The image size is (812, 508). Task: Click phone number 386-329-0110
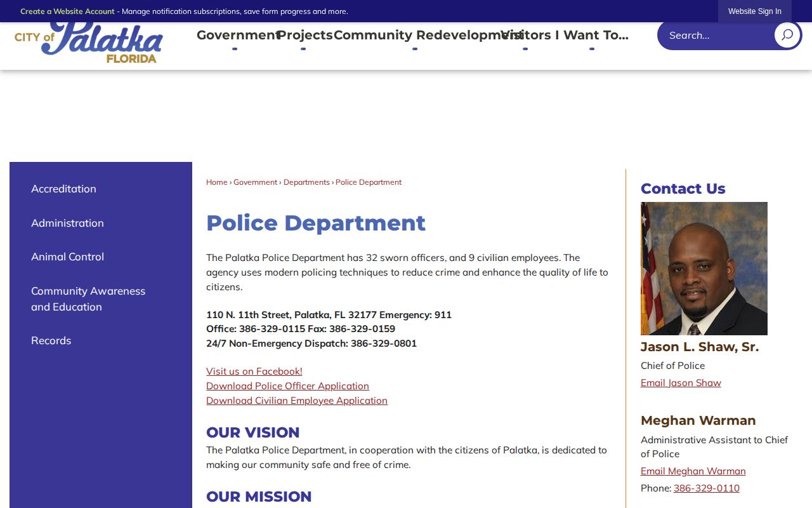706,488
